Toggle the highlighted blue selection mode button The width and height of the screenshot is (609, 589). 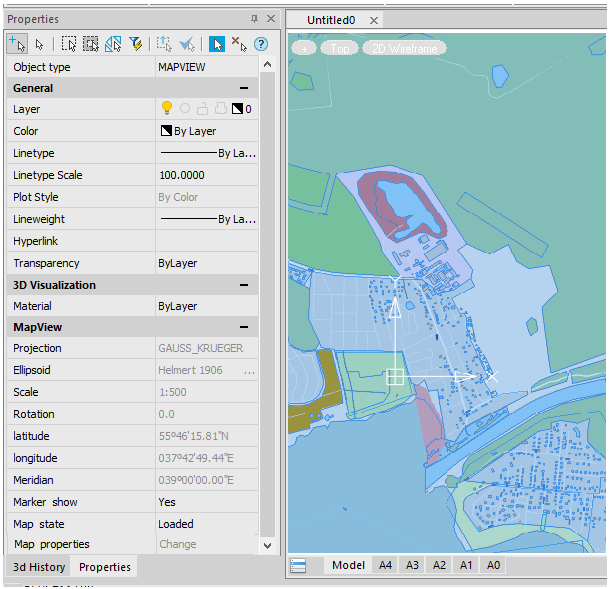coord(217,43)
